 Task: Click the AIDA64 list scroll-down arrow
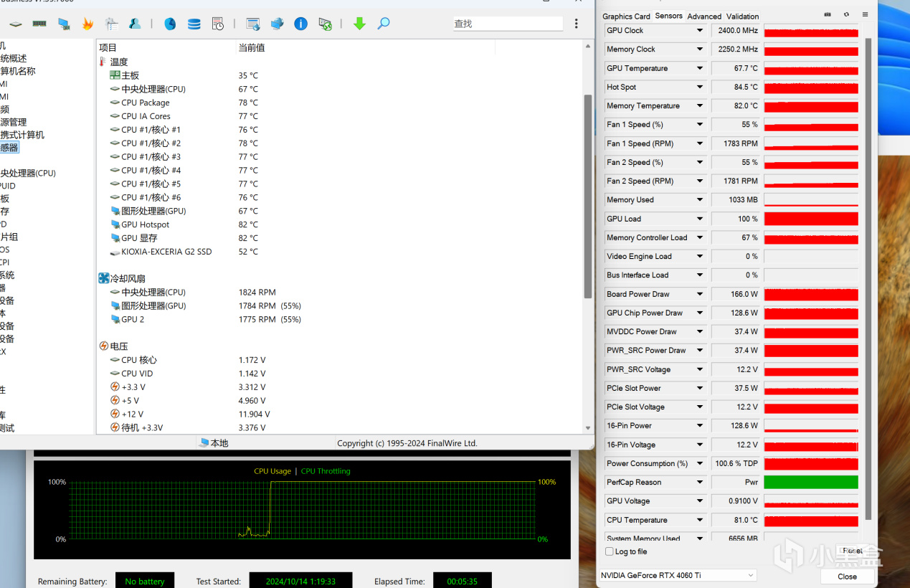(588, 428)
